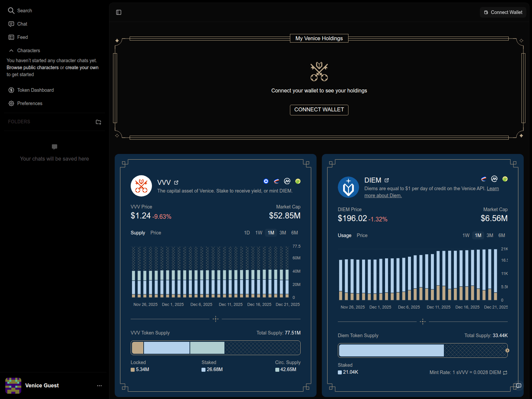Image resolution: width=532 pixels, height=399 pixels.
Task: Click Locked tan segment of VVV supply bar
Action: pos(138,348)
